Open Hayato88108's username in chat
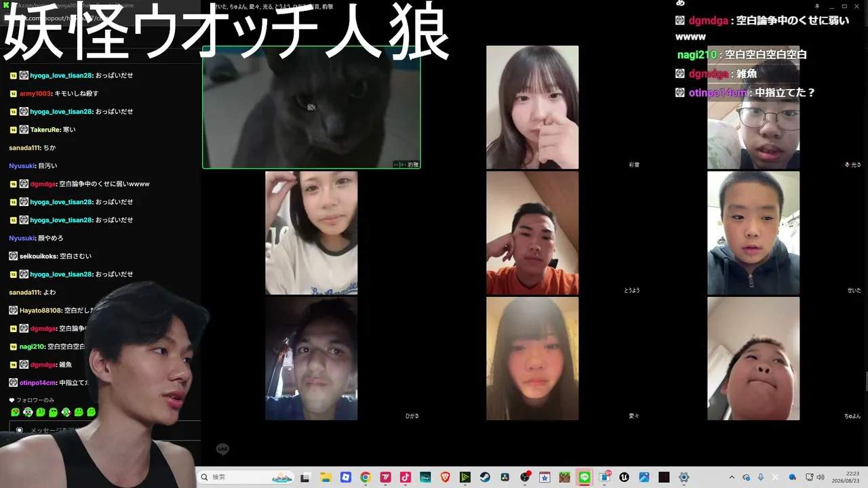Image resolution: width=868 pixels, height=488 pixels. [40, 310]
